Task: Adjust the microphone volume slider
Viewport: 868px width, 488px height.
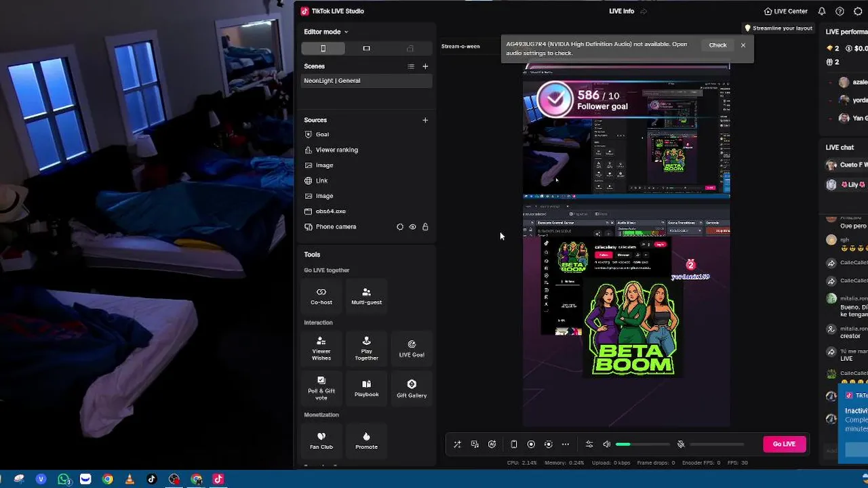Action: [717, 445]
